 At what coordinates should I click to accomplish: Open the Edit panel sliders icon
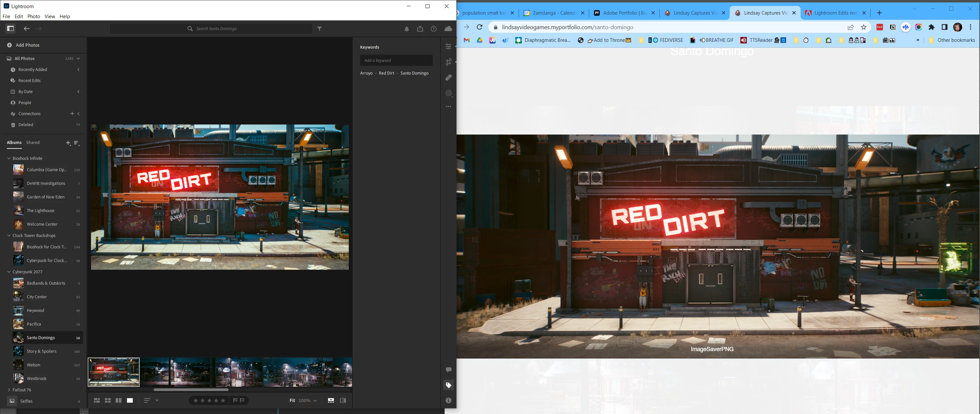(x=449, y=46)
